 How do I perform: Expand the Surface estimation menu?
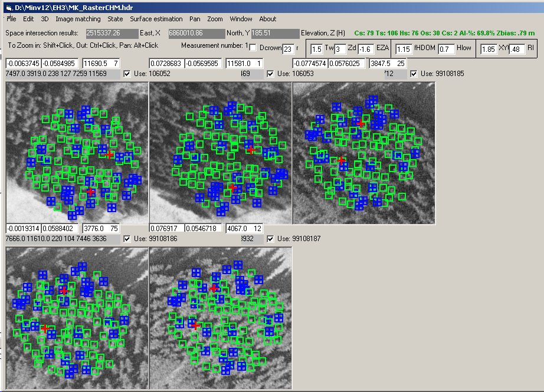point(156,19)
